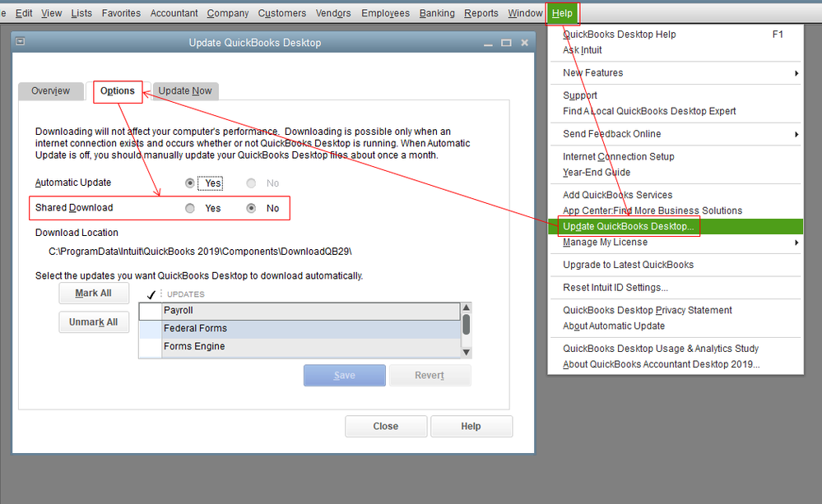Open the Lists menu
Viewport: 822px width, 504px height.
pyautogui.click(x=81, y=13)
